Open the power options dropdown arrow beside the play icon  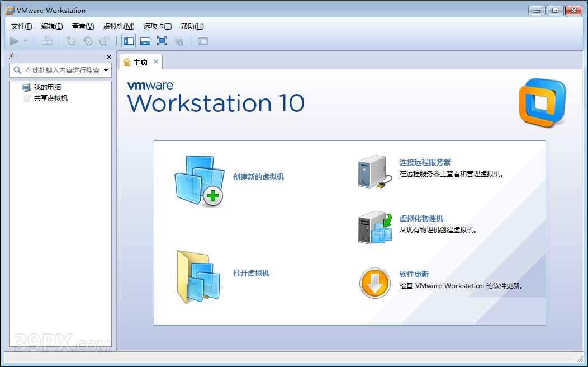pyautogui.click(x=26, y=40)
